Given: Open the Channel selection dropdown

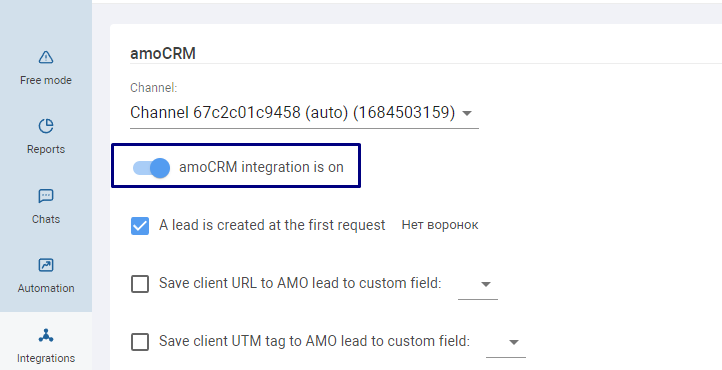Looking at the screenshot, I should [x=304, y=113].
